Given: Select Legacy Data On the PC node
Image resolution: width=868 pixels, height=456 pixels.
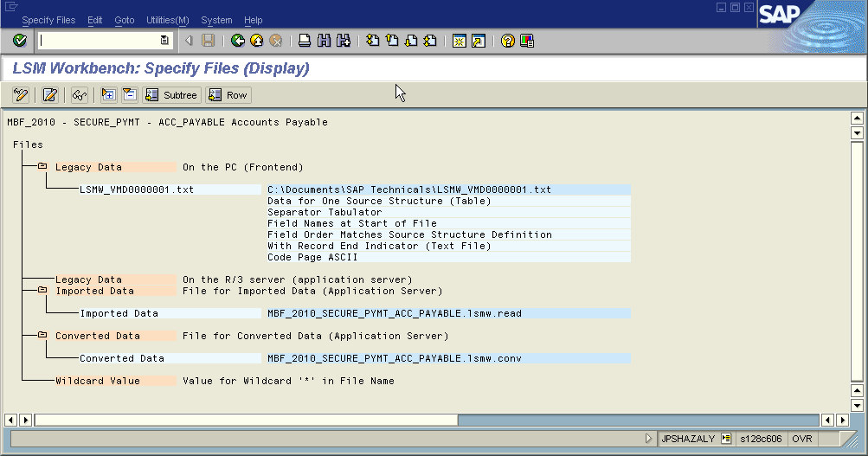Looking at the screenshot, I should [115, 167].
